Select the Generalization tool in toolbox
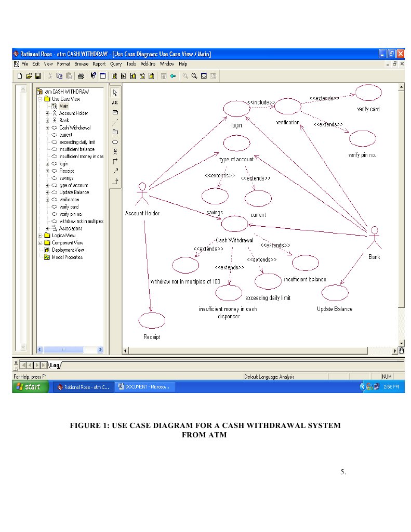The width and height of the screenshot is (411, 532). [x=115, y=181]
